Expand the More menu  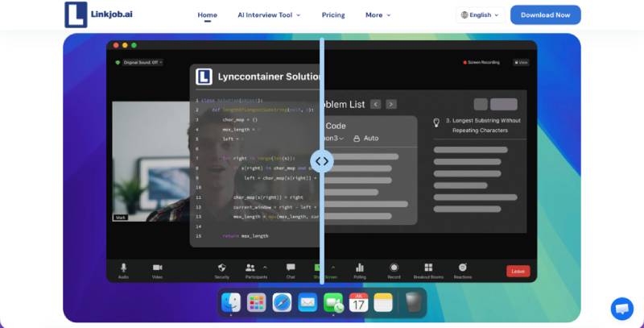pos(378,15)
